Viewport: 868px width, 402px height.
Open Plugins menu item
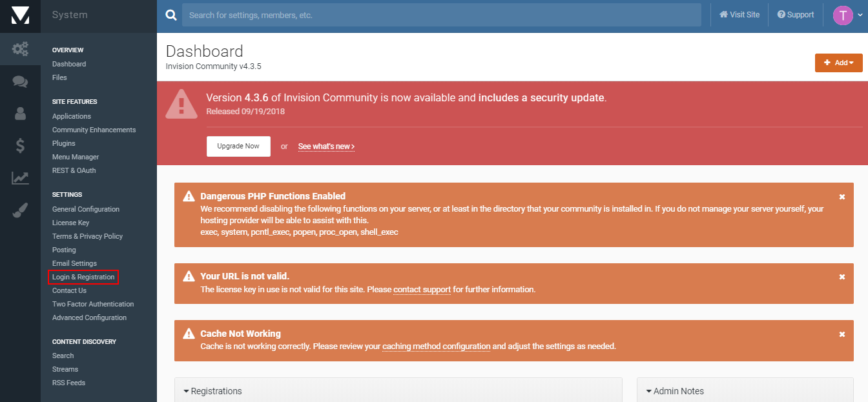pyautogui.click(x=64, y=143)
